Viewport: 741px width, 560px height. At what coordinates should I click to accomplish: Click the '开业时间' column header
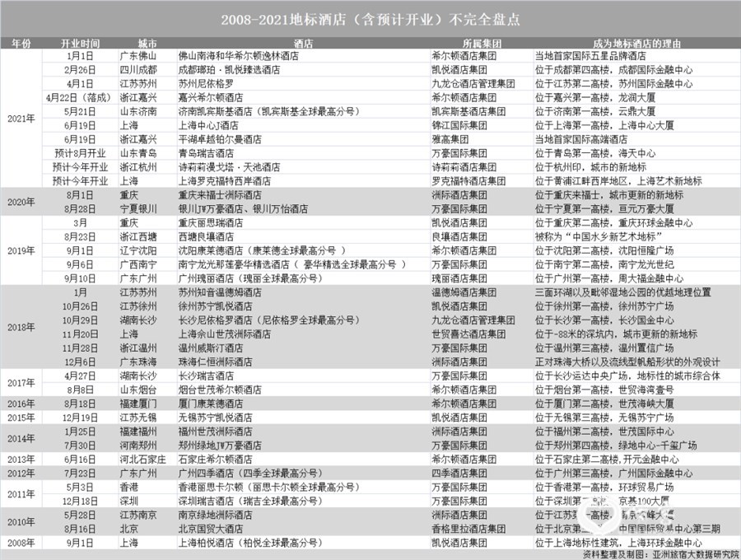81,44
